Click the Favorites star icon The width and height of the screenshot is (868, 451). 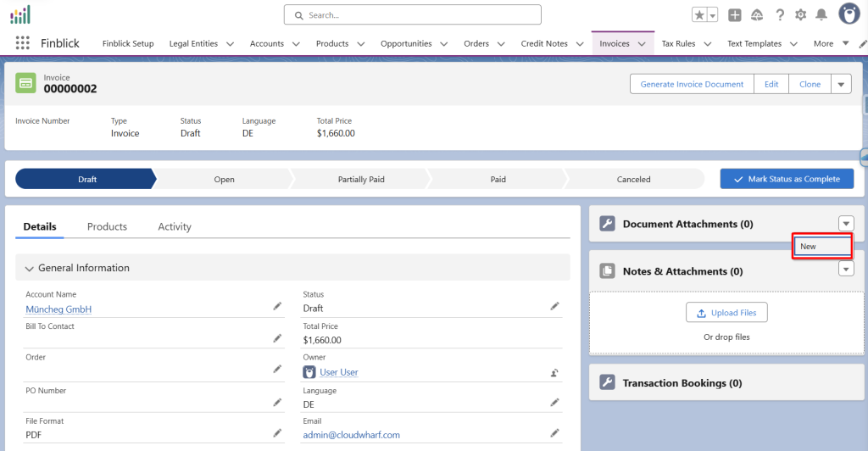(698, 15)
